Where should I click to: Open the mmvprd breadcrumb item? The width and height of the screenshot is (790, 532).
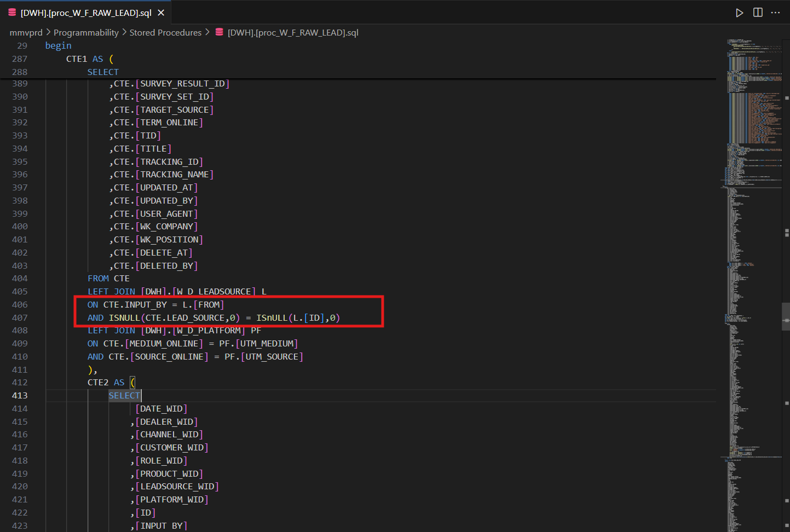coord(26,33)
